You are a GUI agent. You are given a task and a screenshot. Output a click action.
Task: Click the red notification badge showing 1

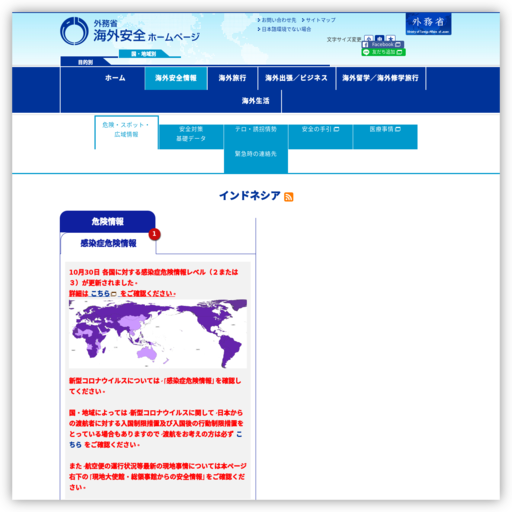154,234
